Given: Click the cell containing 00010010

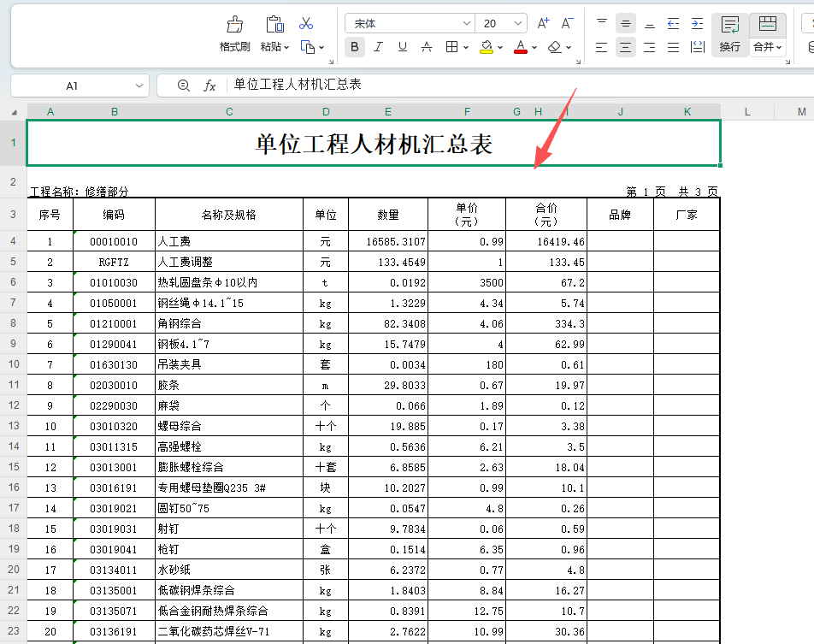Looking at the screenshot, I should [x=114, y=241].
